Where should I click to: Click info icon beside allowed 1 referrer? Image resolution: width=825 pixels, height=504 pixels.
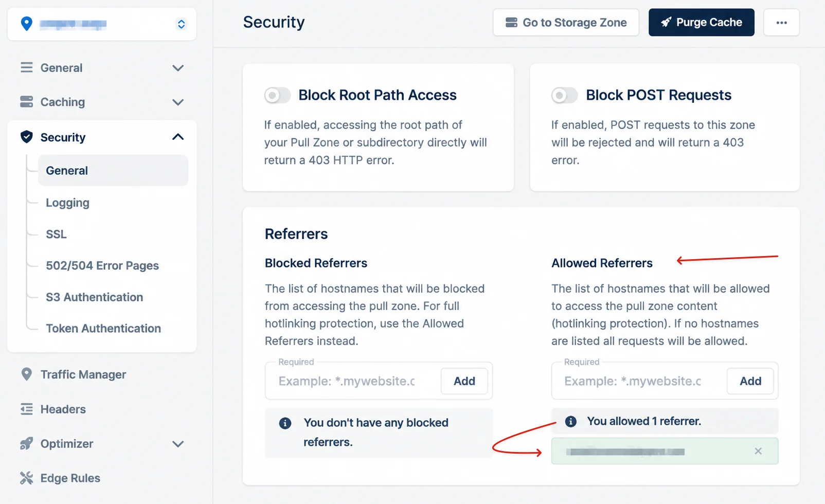(x=570, y=422)
